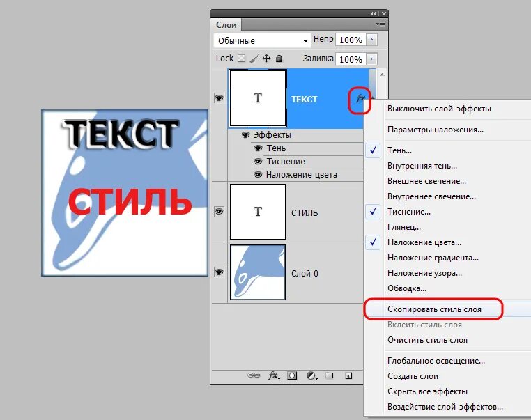The image size is (531, 420).
Task: Toggle visibility of Наложение цвета effect
Action: coord(258,175)
